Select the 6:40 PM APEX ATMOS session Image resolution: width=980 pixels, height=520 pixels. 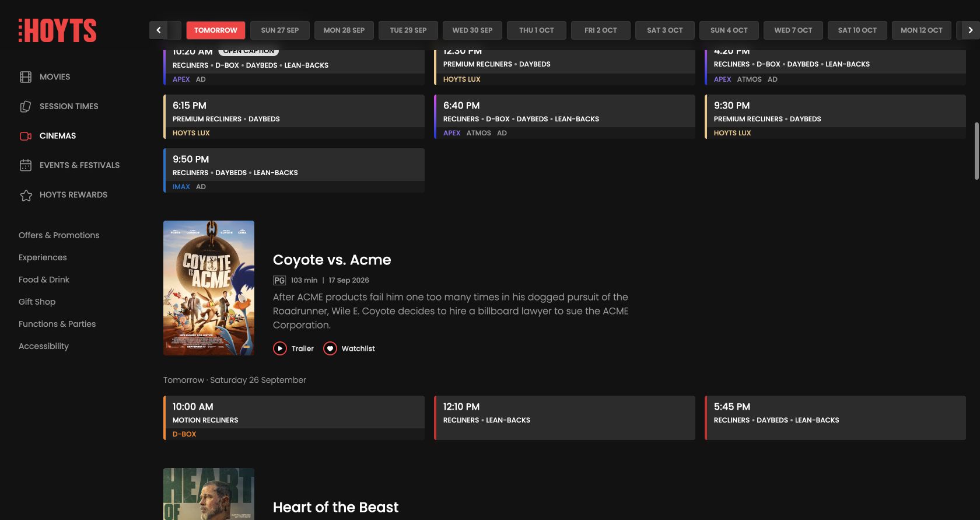(565, 117)
